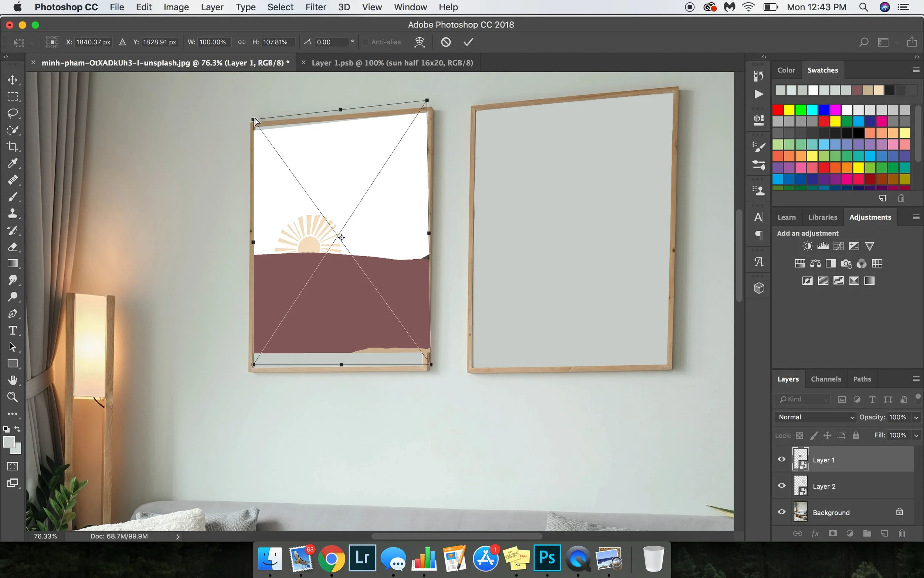Click the delete layer trash icon
924x578 pixels.
pos(901,533)
